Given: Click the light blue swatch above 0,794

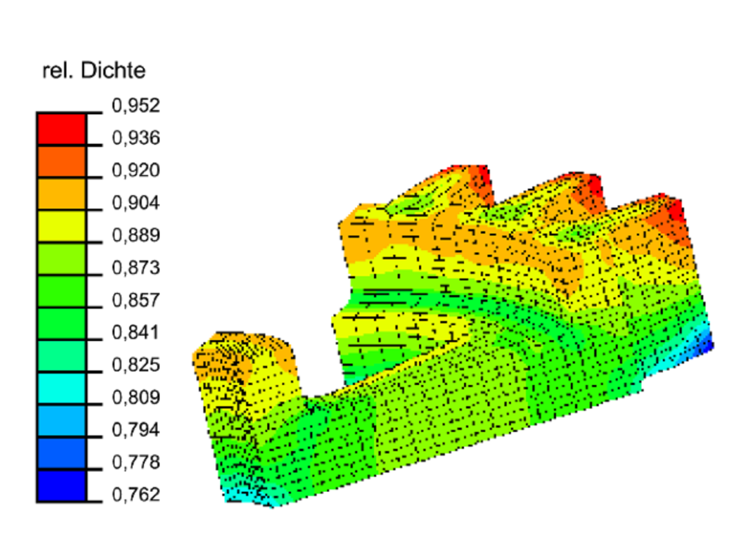Looking at the screenshot, I should (62, 421).
